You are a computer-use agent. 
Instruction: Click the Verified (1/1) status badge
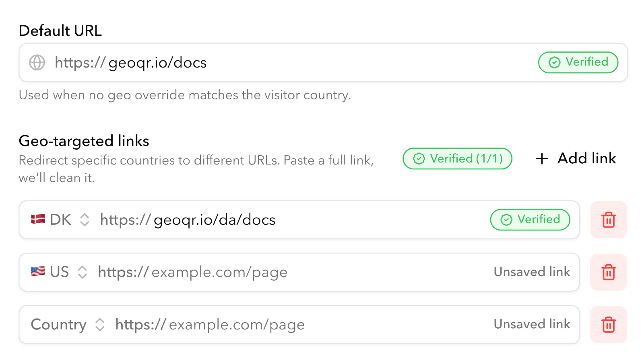457,159
